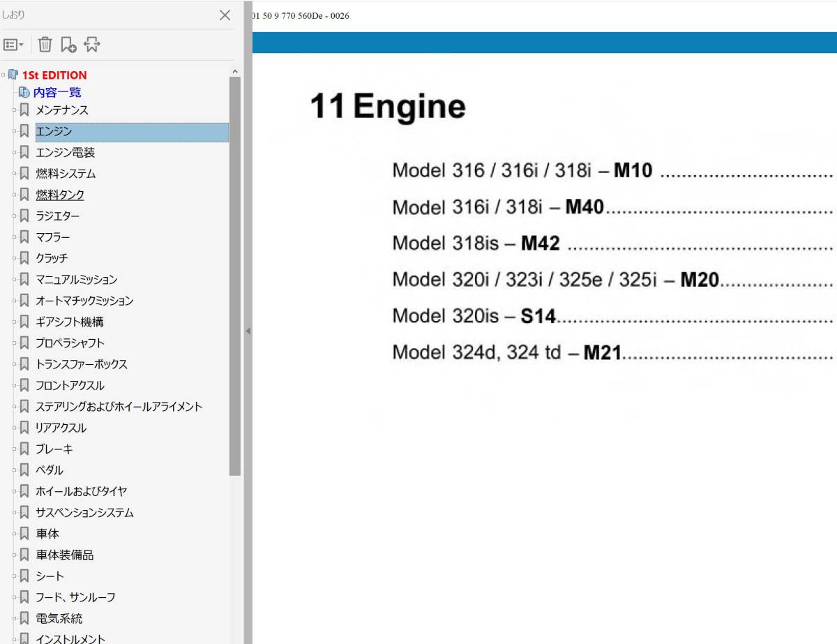This screenshot has height=644, width=837.
Task: Go to the クラッチ bookmark
Action: 52,258
